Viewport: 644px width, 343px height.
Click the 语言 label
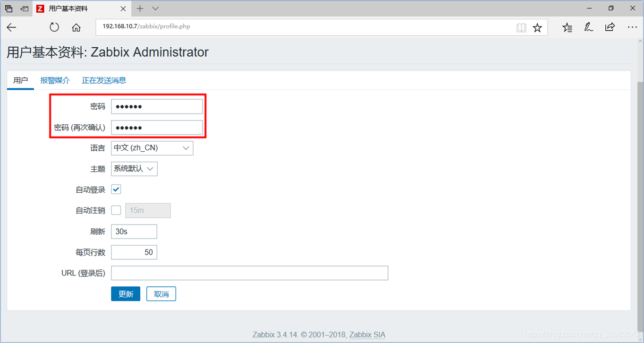tap(98, 148)
